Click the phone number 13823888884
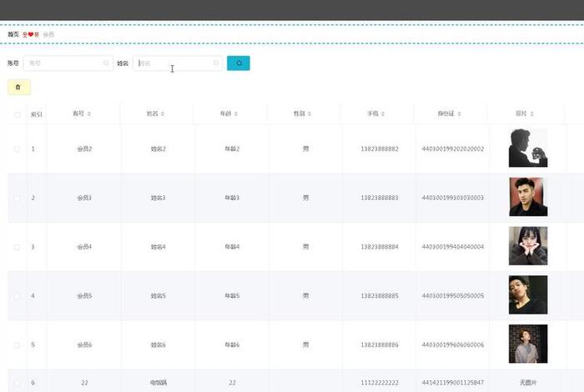Screen dimensions: 584x392 [x=380, y=247]
